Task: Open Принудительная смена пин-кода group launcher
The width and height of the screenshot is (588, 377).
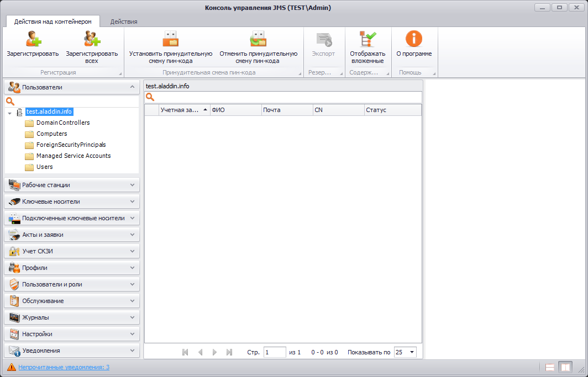Action: pos(300,74)
